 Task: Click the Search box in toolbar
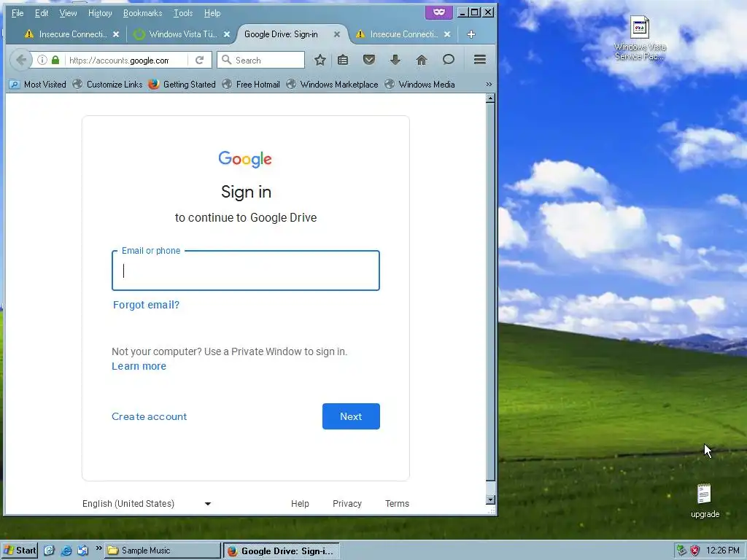[260, 60]
